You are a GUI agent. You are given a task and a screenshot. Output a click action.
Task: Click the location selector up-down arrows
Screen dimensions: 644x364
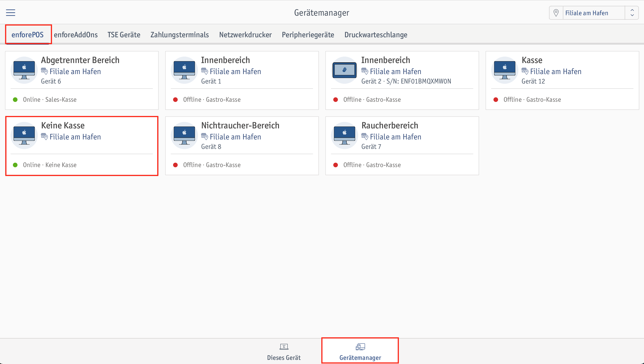point(632,13)
